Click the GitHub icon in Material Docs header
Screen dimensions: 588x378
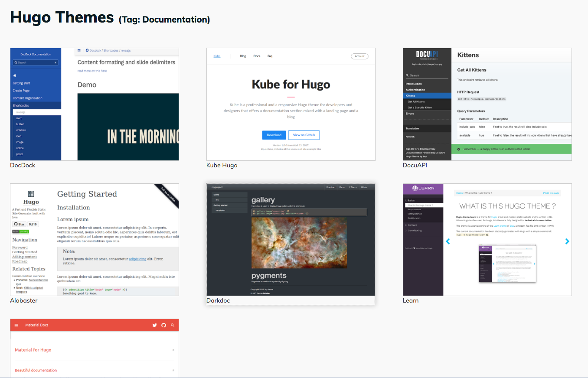(x=163, y=325)
